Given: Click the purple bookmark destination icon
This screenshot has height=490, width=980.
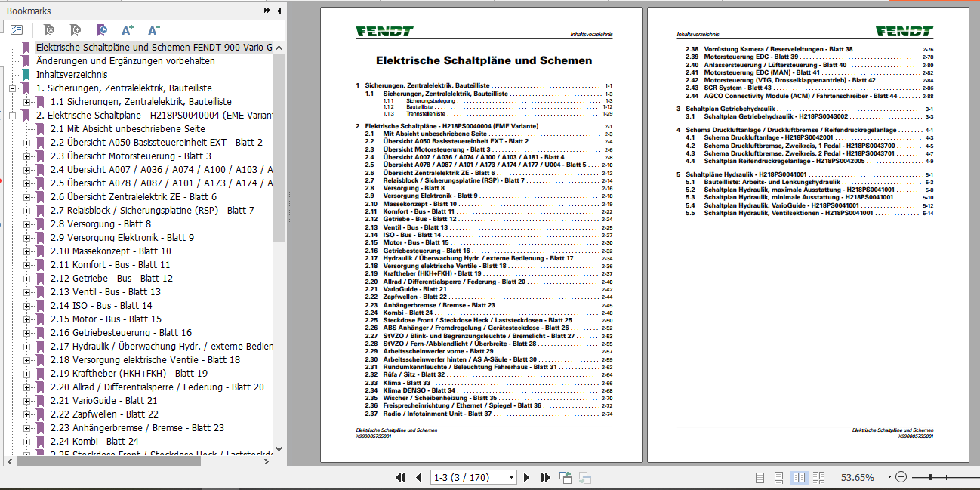Looking at the screenshot, I should [x=101, y=30].
